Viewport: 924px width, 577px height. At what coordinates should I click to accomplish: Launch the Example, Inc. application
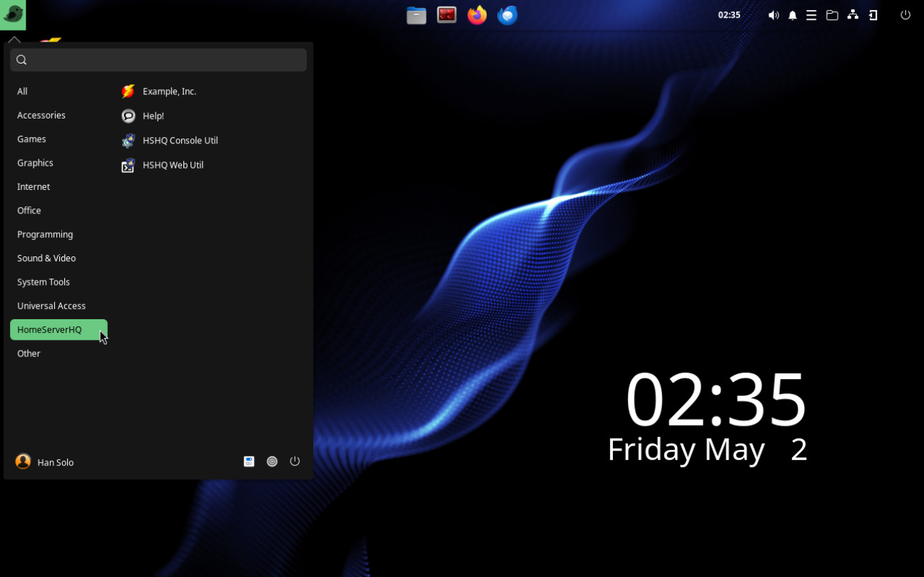coord(169,91)
